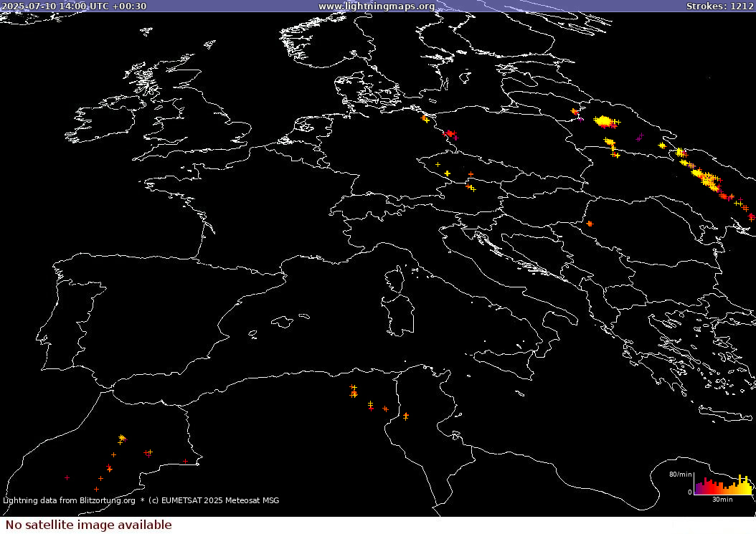
Task: Click the yellow lightning cross over the Czech Republic
Action: [x=447, y=173]
